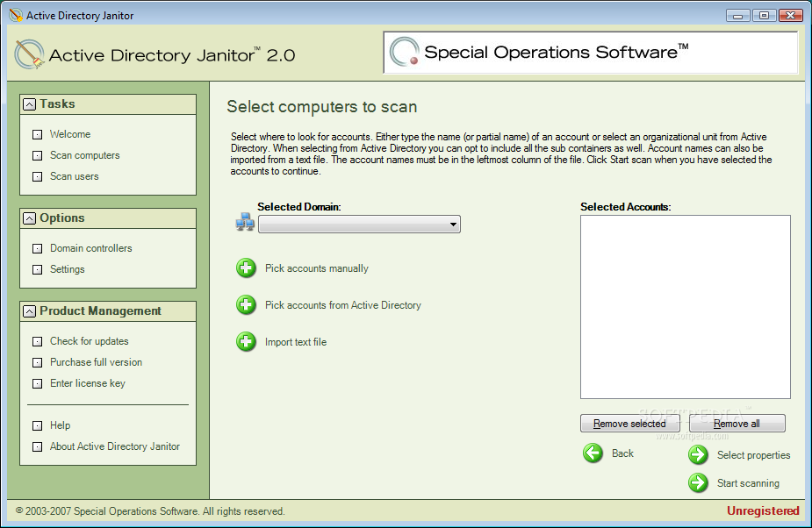Click the bullet icon next to Scan computers
The image size is (812, 528).
pyautogui.click(x=37, y=155)
